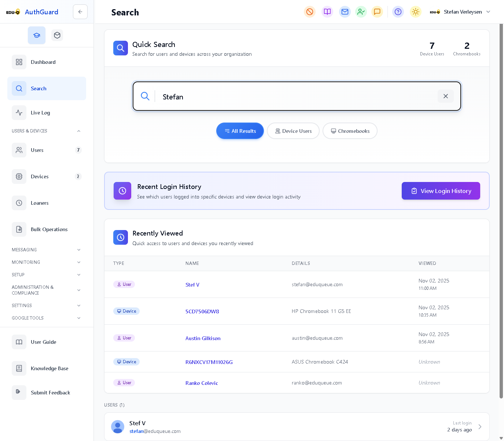
Task: Click the help question mark icon
Action: (398, 12)
